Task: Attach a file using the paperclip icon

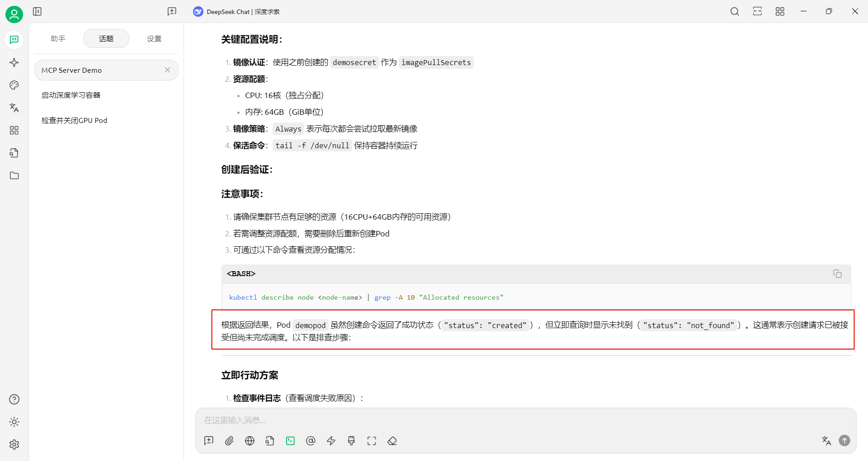Action: point(229,441)
